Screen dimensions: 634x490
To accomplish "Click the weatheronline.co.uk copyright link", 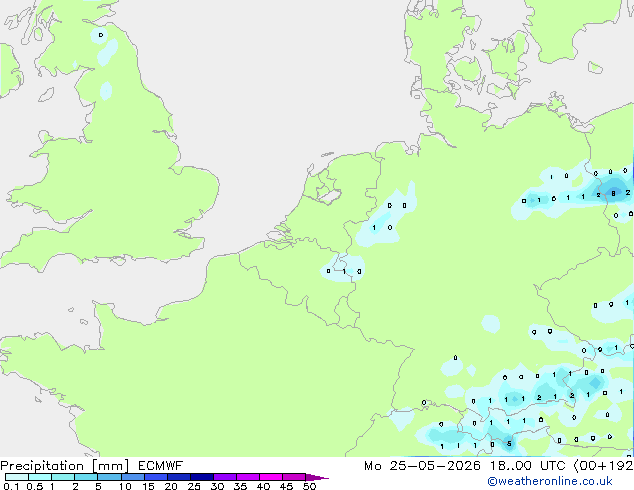I will point(550,481).
